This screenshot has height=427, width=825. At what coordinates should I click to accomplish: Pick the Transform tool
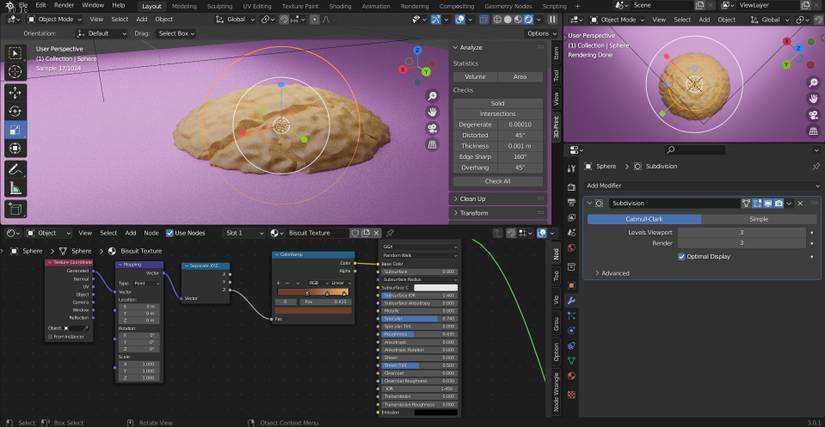click(x=15, y=148)
